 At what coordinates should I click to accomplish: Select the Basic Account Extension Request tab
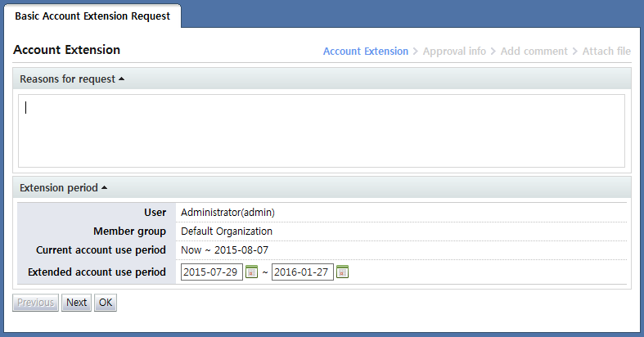tap(92, 16)
